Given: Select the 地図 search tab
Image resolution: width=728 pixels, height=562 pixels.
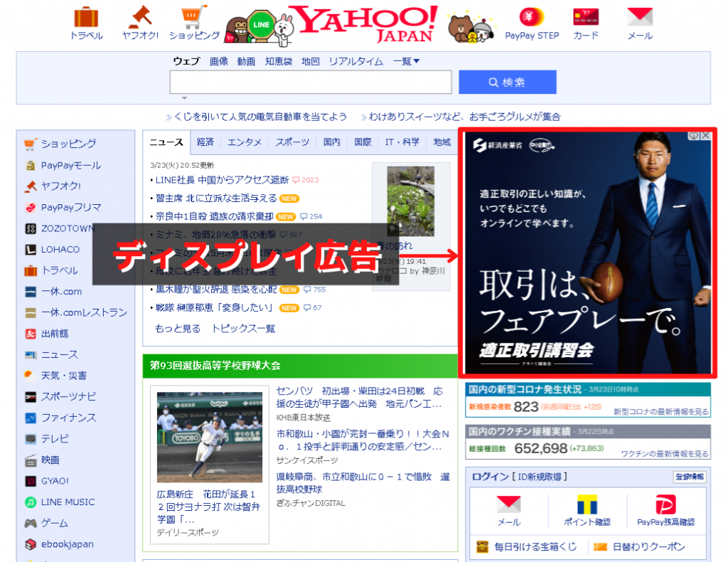Looking at the screenshot, I should coord(310,61).
